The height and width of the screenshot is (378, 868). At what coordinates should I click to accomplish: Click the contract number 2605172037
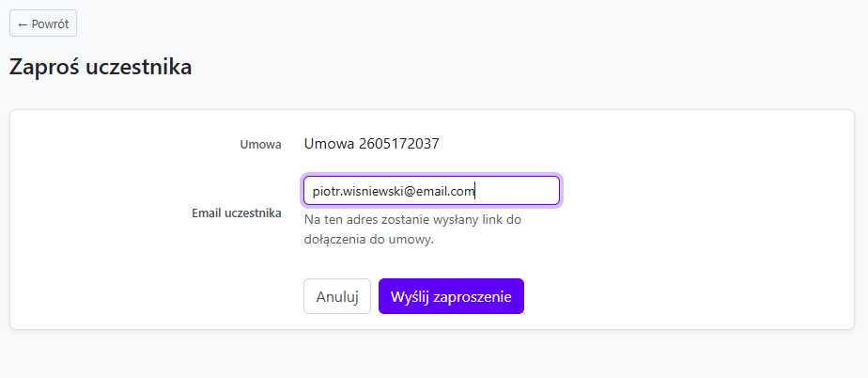398,144
